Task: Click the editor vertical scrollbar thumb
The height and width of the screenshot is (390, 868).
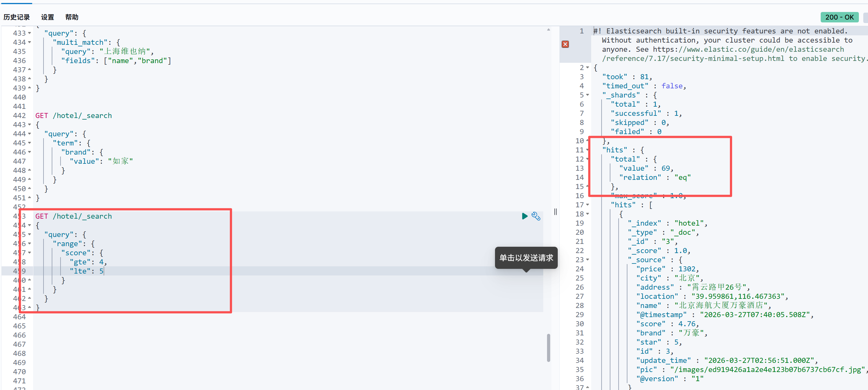Action: point(549,347)
